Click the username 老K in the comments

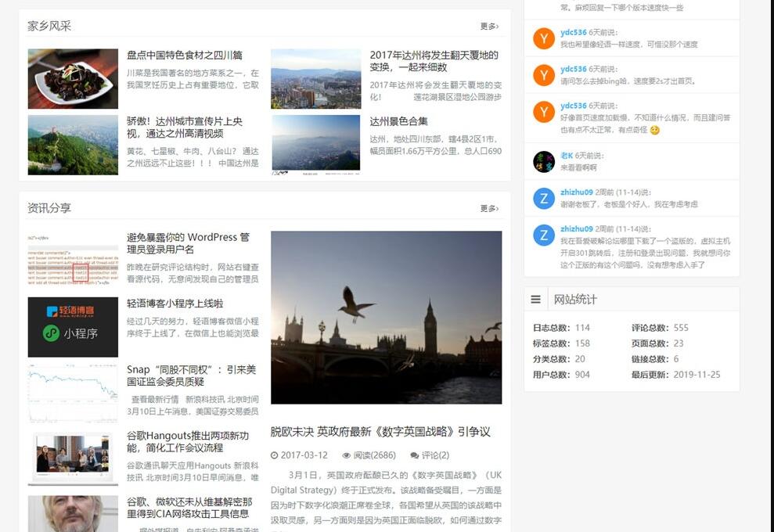tap(566, 156)
